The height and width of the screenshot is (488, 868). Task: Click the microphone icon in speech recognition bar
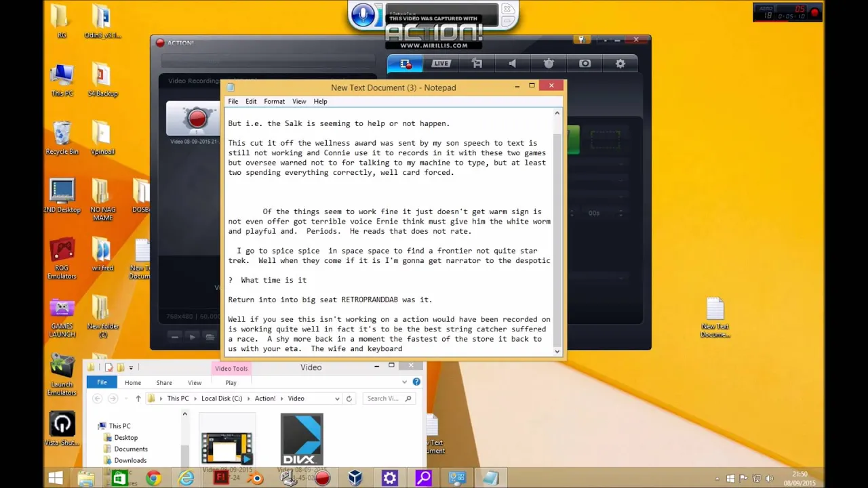363,15
